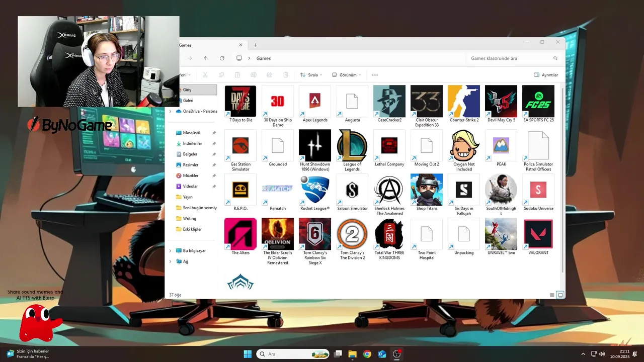This screenshot has height=362, width=644.
Task: Go up one folder level
Action: tap(206, 58)
